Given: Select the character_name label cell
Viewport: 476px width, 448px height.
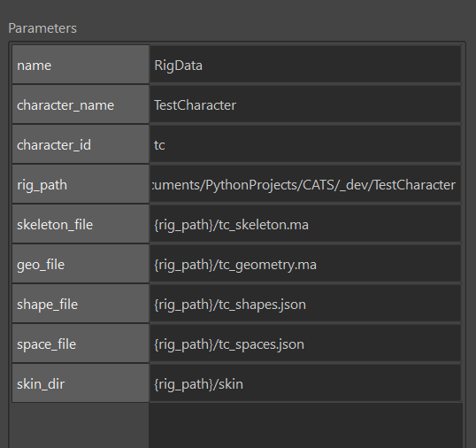Looking at the screenshot, I should click(x=81, y=104).
